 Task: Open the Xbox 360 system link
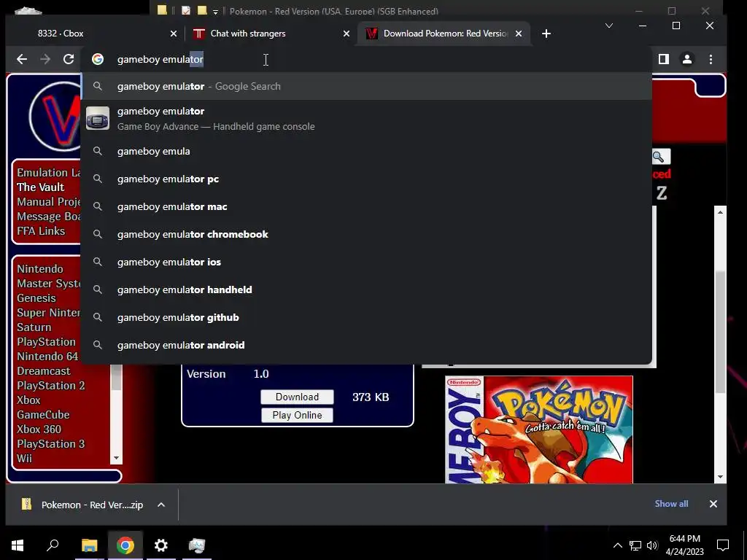(39, 429)
